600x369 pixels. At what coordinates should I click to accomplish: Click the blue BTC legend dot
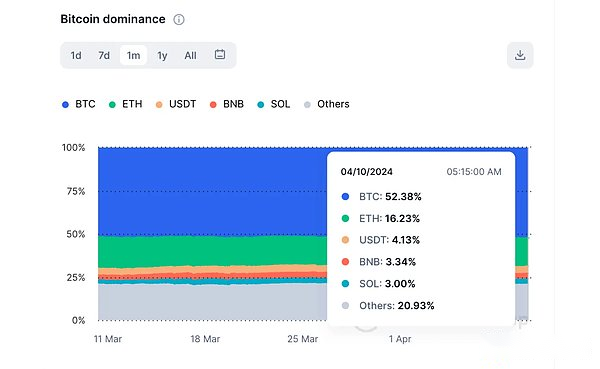pos(65,104)
